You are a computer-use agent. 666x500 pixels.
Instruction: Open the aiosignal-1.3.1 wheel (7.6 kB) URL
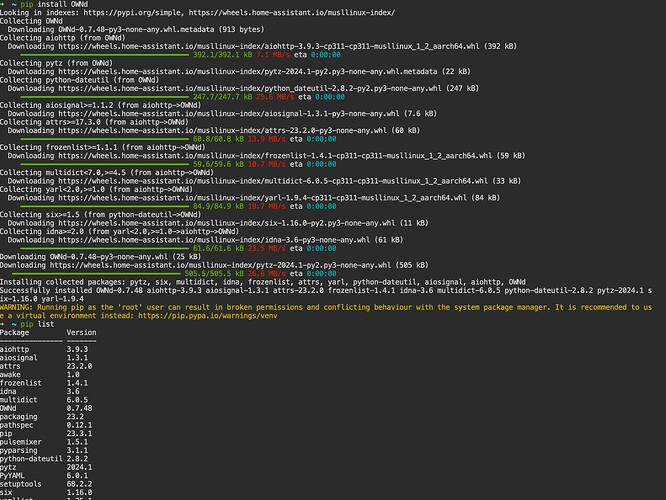point(229,114)
